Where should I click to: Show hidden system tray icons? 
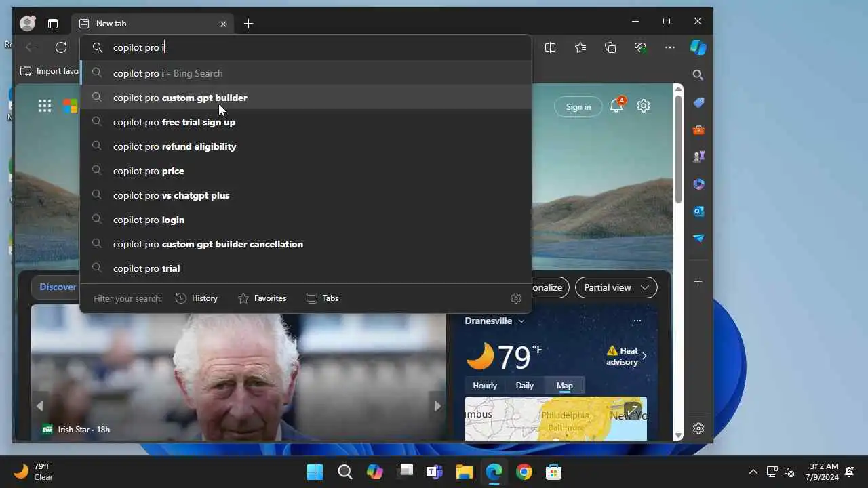coord(753,472)
